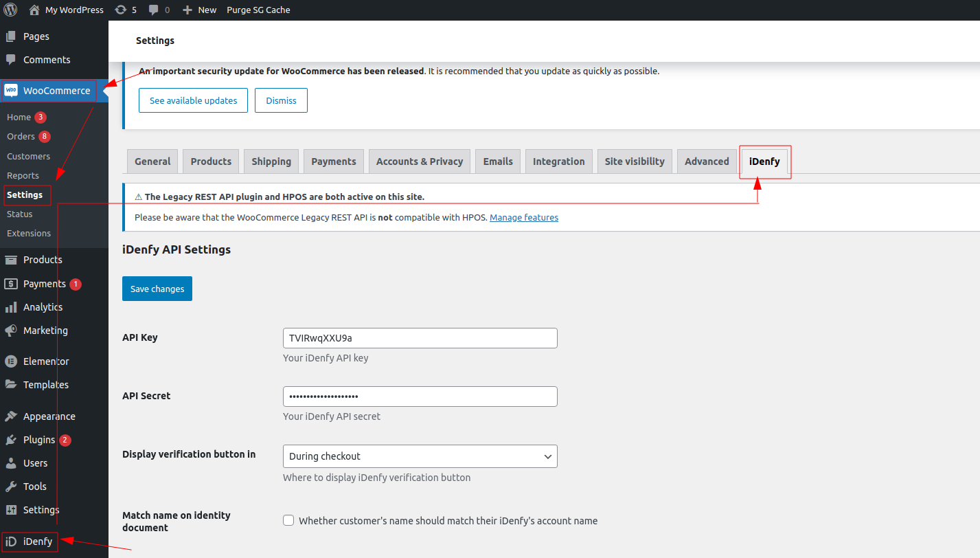
Task: Open the Tools wrench icon
Action: coord(10,486)
